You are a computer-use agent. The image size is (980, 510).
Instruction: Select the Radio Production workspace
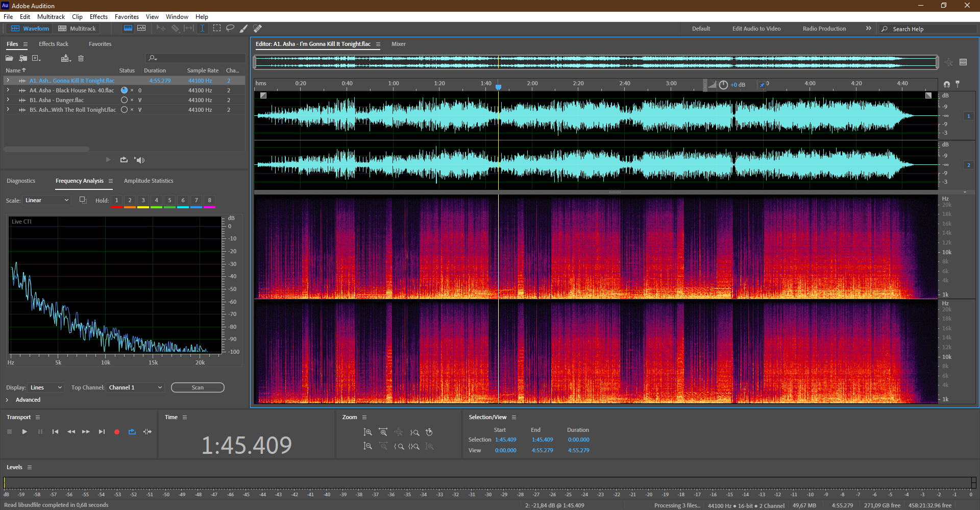tap(824, 29)
